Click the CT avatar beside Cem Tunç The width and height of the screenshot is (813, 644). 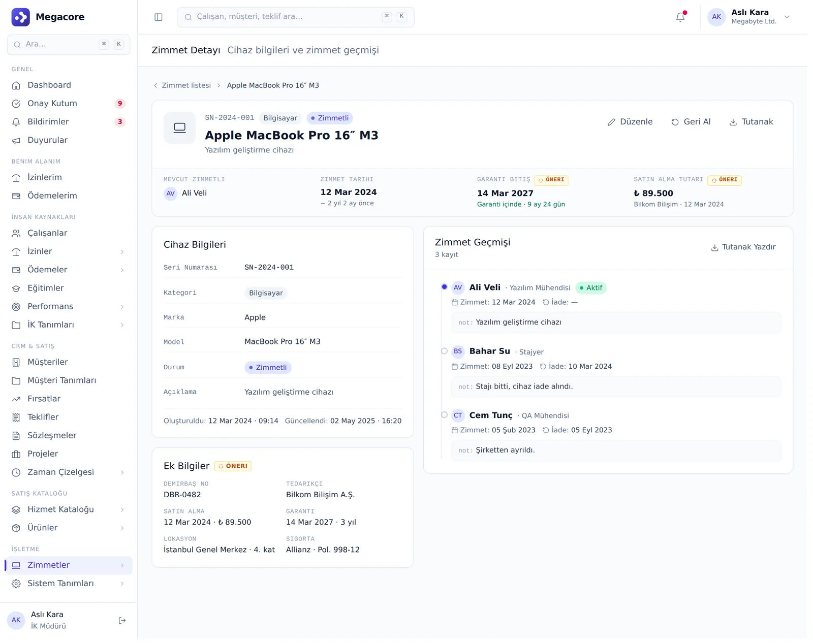tap(458, 415)
